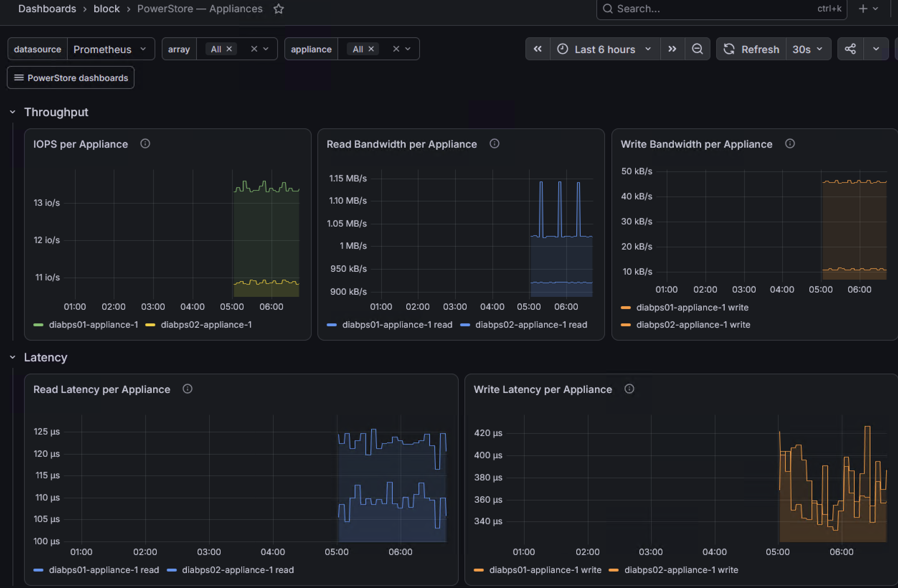The width and height of the screenshot is (898, 588).
Task: Toggle diabps01-appliance-1 write in Write Bandwidth legend
Action: point(693,307)
